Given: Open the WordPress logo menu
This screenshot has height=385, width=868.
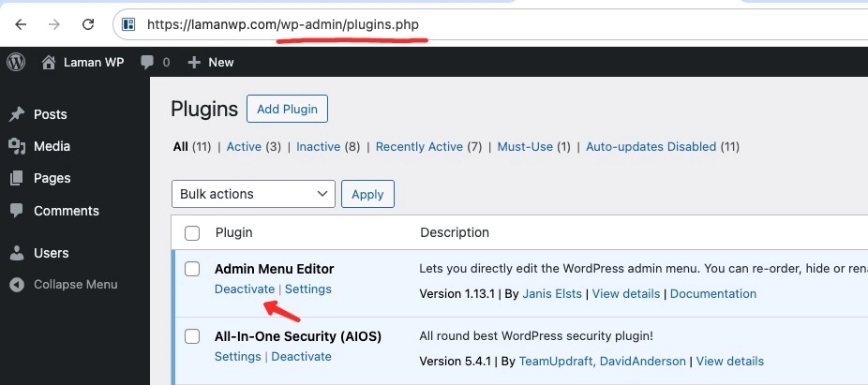Looking at the screenshot, I should 16,62.
